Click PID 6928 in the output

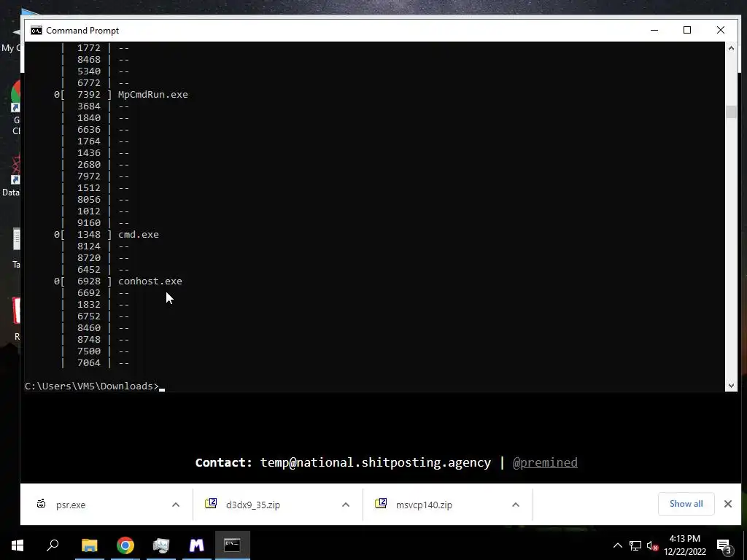click(89, 281)
